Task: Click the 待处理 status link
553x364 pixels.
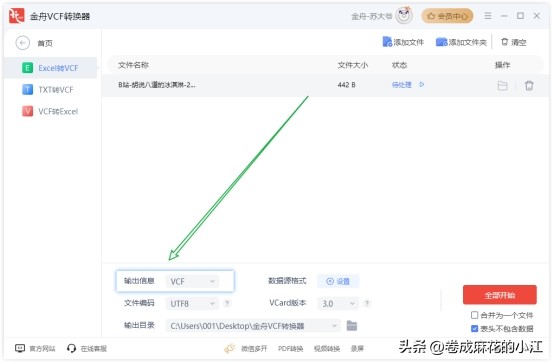Action: point(402,85)
